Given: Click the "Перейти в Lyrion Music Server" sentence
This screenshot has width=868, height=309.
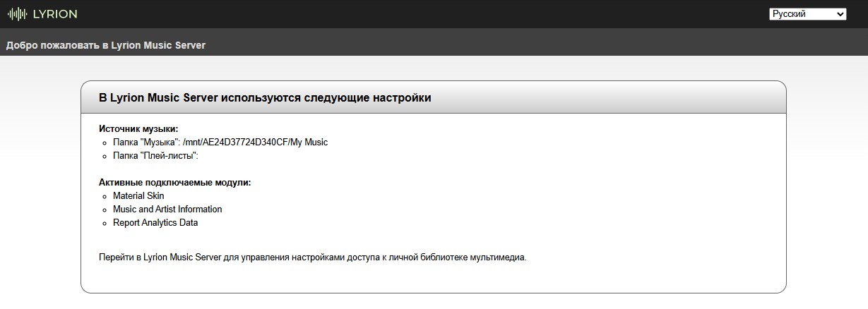Looking at the screenshot, I should click(313, 257).
